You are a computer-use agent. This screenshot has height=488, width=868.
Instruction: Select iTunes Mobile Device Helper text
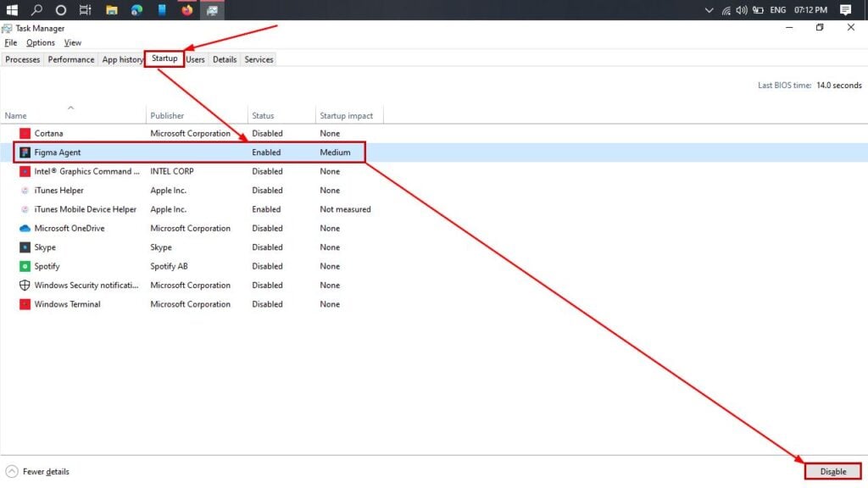[x=86, y=209]
